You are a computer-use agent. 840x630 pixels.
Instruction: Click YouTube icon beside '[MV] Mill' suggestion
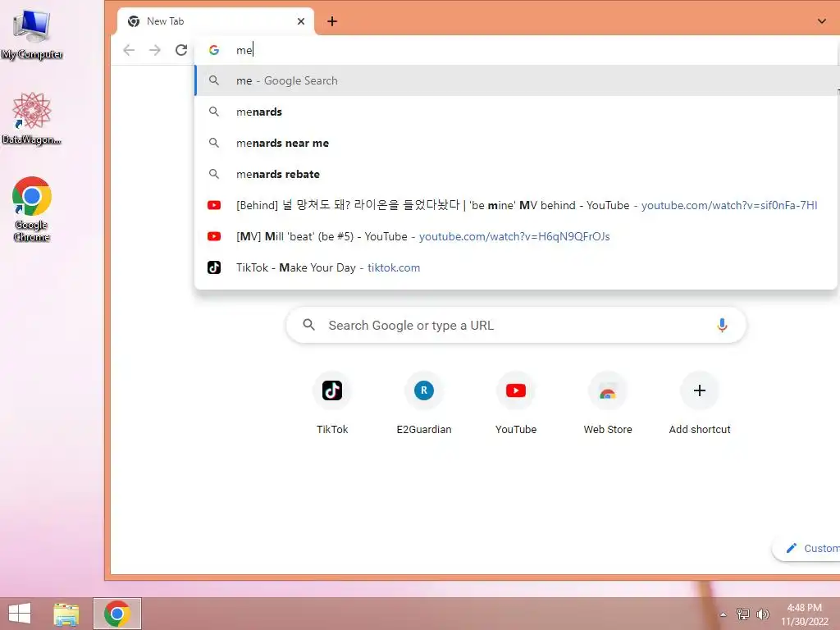[214, 236]
